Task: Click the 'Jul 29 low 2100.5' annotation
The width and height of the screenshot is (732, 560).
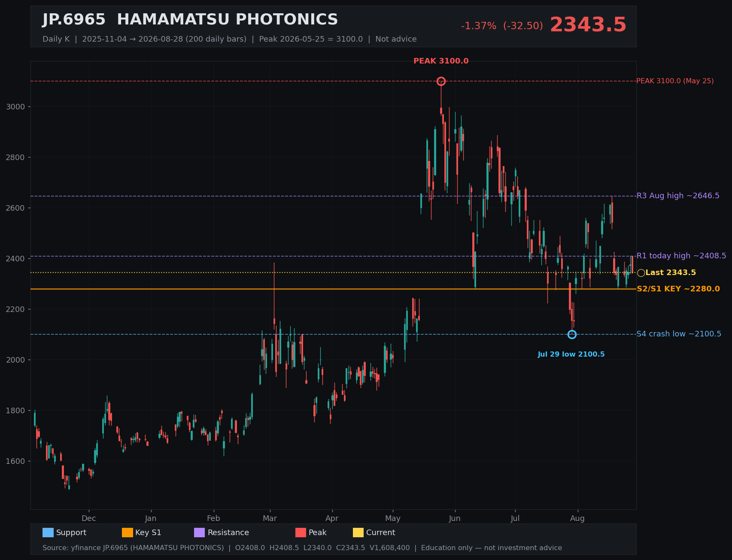Action: point(571,354)
